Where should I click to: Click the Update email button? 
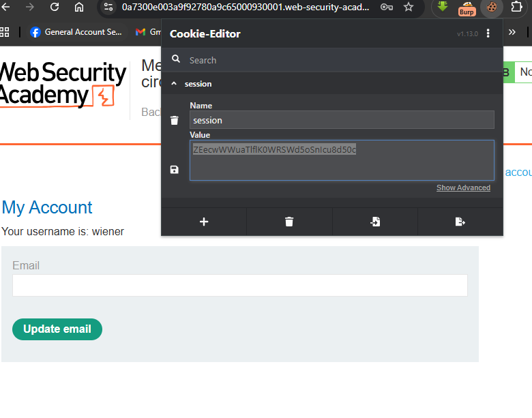tap(57, 329)
